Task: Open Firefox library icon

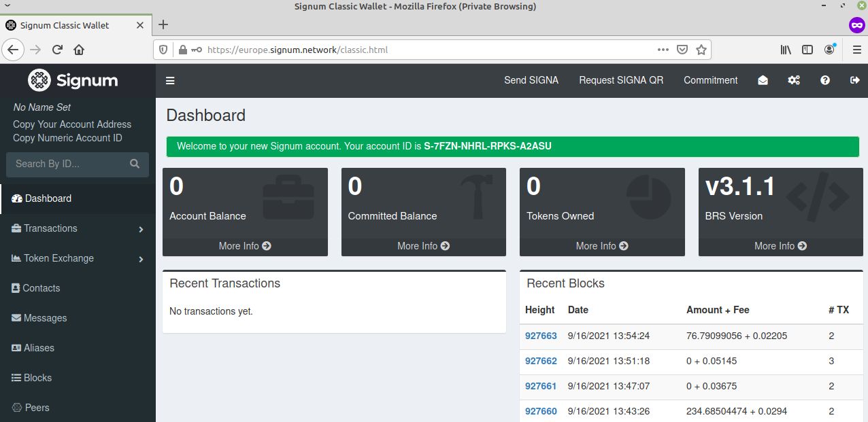Action: pyautogui.click(x=786, y=50)
